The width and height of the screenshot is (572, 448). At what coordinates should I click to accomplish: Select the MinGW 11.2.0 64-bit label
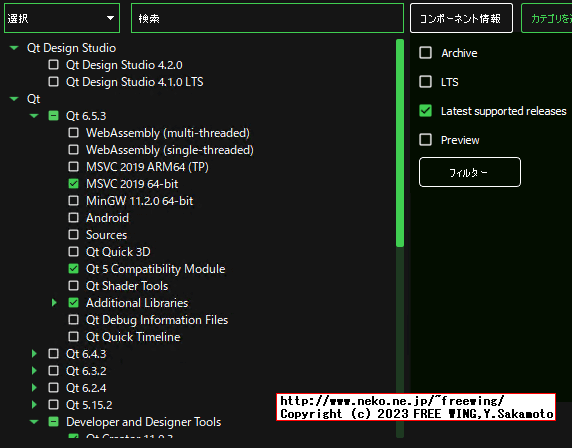pos(139,201)
